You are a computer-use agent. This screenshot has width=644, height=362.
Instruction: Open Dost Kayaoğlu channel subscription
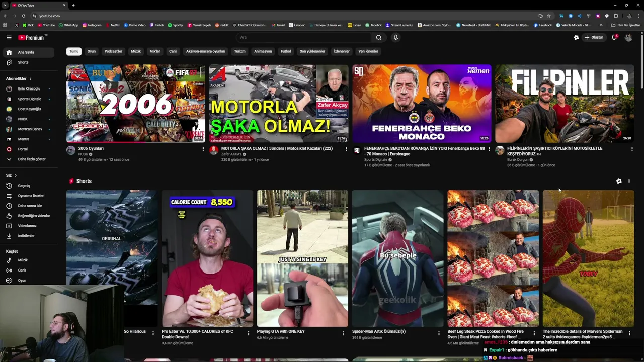click(28, 109)
